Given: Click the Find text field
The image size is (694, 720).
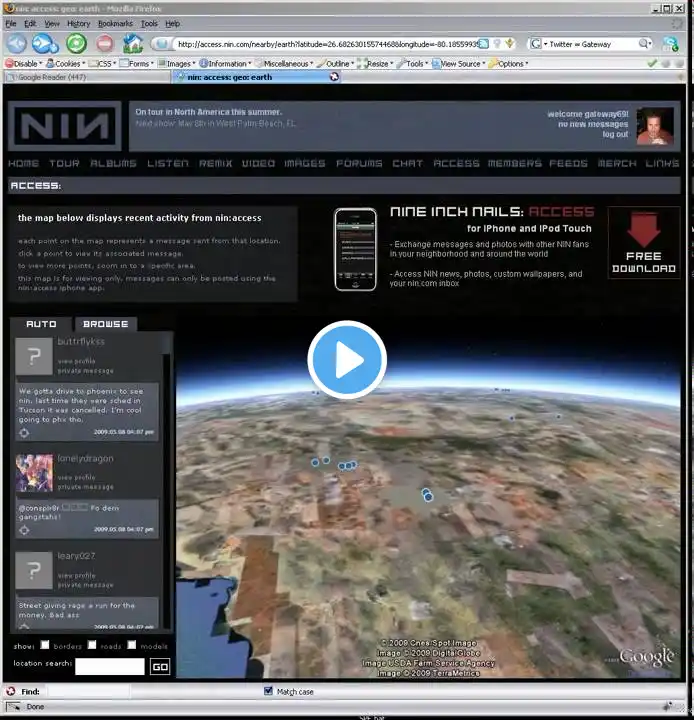Looking at the screenshot, I should [88, 691].
